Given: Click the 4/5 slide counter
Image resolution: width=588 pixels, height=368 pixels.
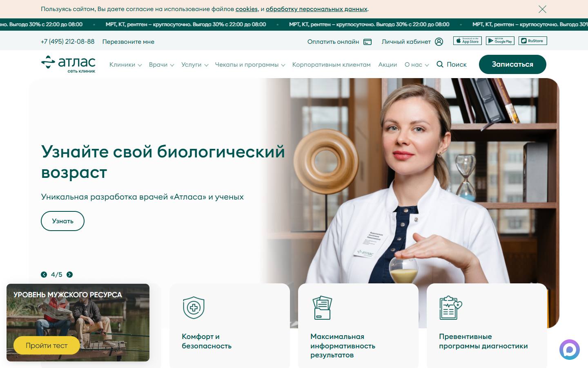Looking at the screenshot, I should click(x=57, y=274).
